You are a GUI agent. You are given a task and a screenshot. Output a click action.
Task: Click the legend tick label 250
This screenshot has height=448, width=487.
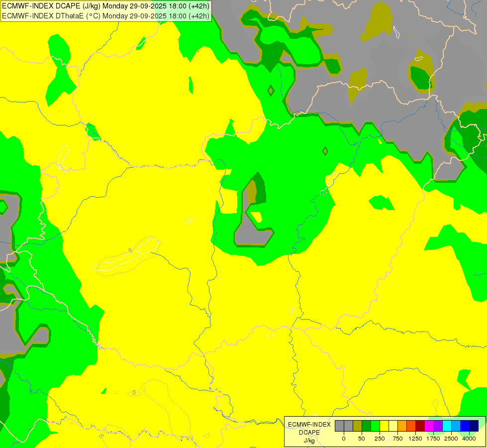coord(380,439)
